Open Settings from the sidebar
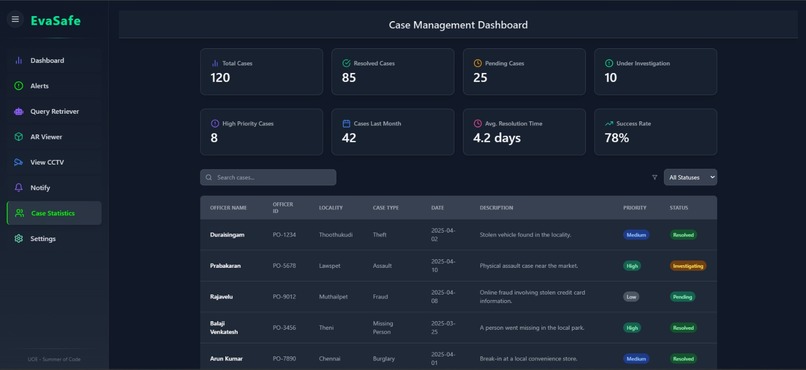 54,238
